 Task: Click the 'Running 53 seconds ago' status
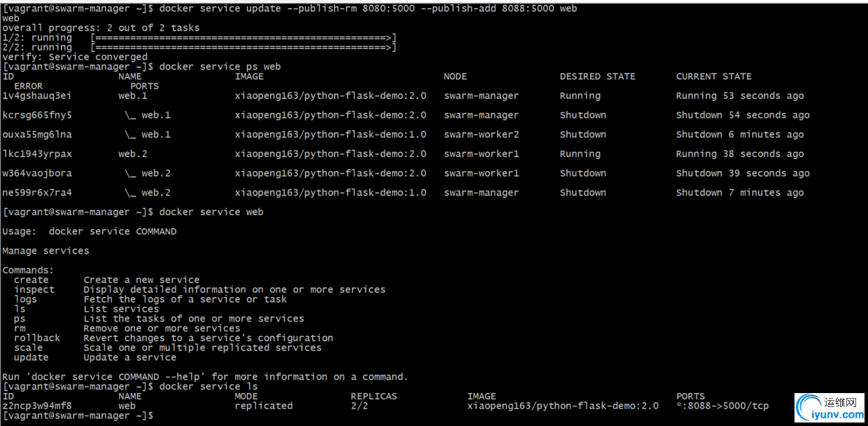coord(740,96)
